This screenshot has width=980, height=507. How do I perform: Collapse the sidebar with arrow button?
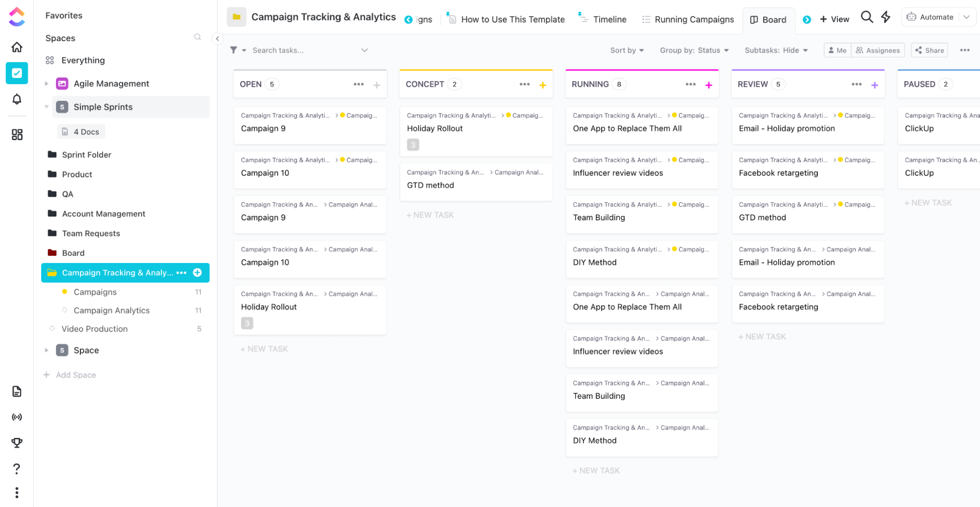tap(217, 39)
